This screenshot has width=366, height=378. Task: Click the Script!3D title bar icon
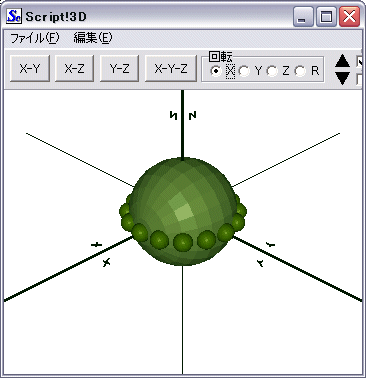[x=14, y=16]
